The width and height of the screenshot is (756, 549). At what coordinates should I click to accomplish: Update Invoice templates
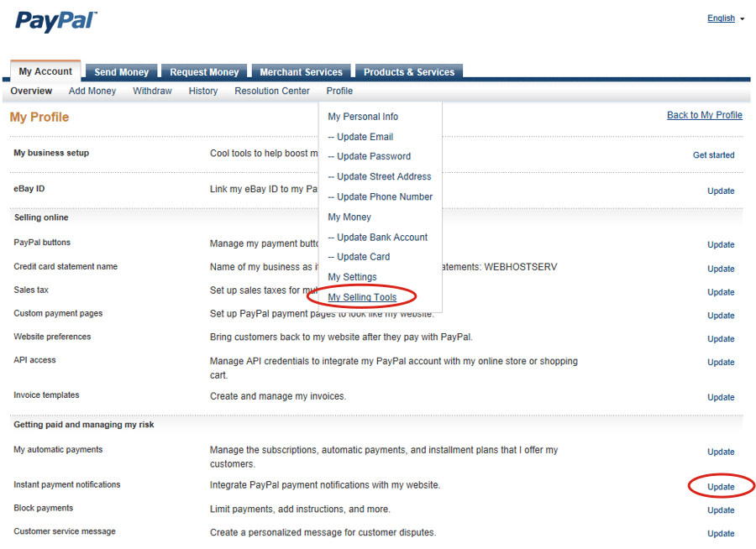click(x=721, y=397)
